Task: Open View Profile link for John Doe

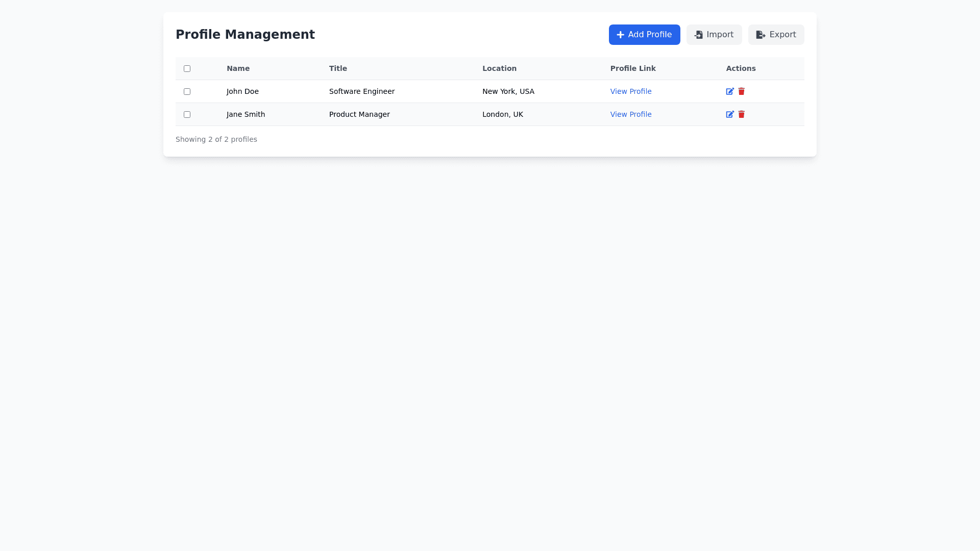Action: [630, 91]
